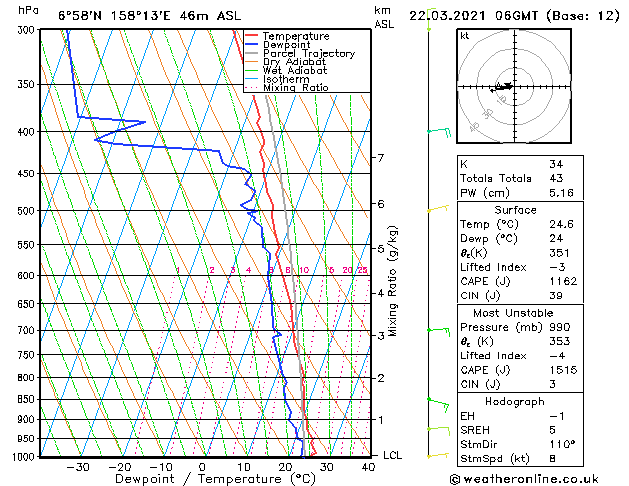Click the 7 km altitude label
This screenshot has height=486, width=629.
tap(380, 158)
